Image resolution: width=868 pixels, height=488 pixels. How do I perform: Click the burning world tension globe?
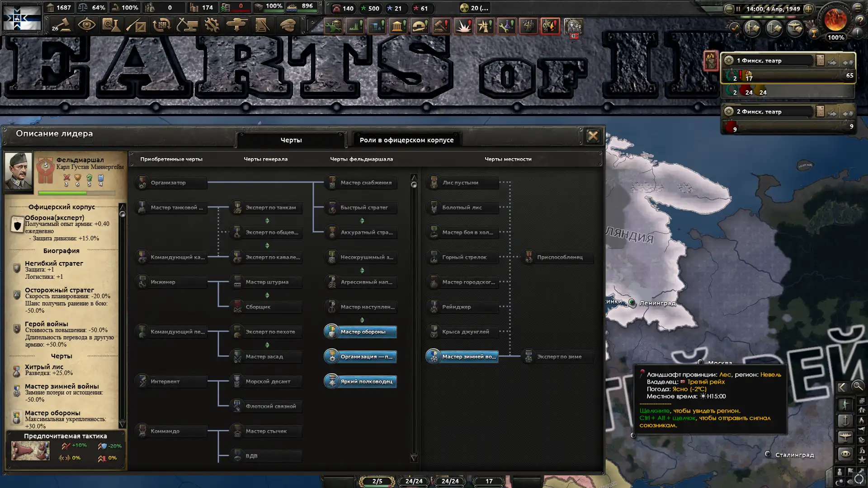(x=835, y=19)
